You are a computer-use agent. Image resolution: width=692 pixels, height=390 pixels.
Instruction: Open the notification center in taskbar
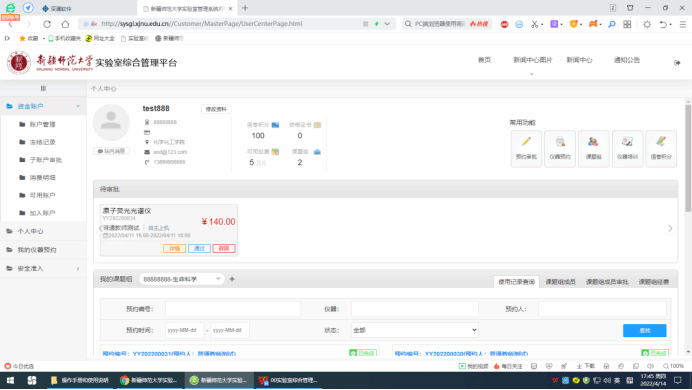[678, 380]
